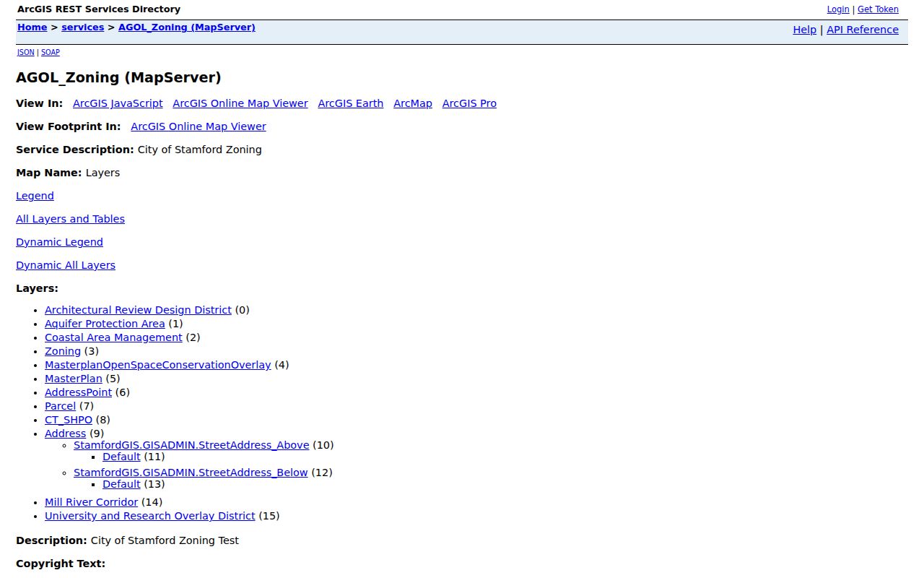View footprint in ArcGIS Online Map Viewer

199,126
